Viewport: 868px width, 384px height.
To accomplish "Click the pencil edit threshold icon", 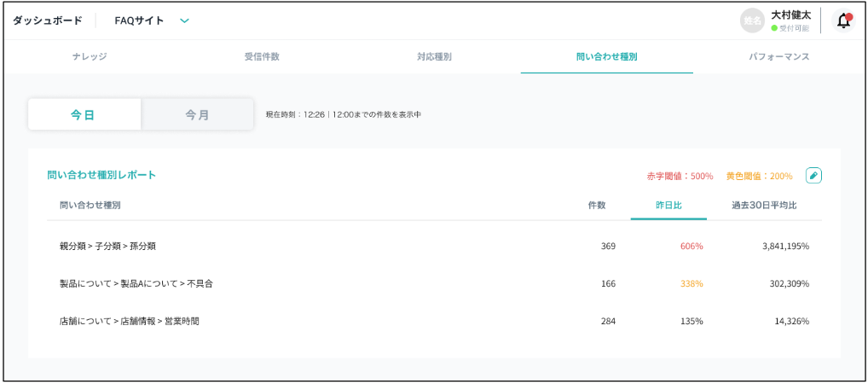I will click(x=813, y=175).
